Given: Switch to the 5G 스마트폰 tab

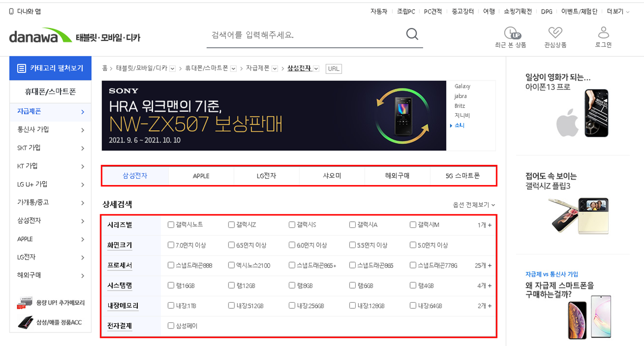Looking at the screenshot, I should (463, 176).
